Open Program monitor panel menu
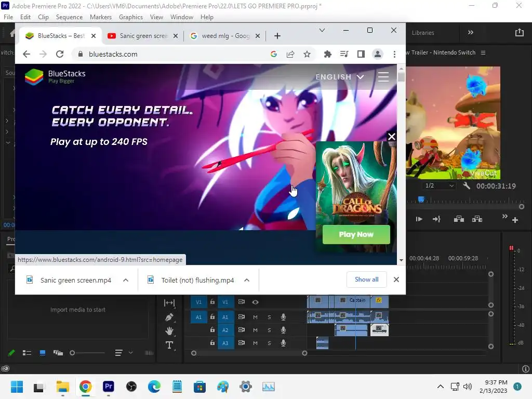532x399 pixels. 483,53
